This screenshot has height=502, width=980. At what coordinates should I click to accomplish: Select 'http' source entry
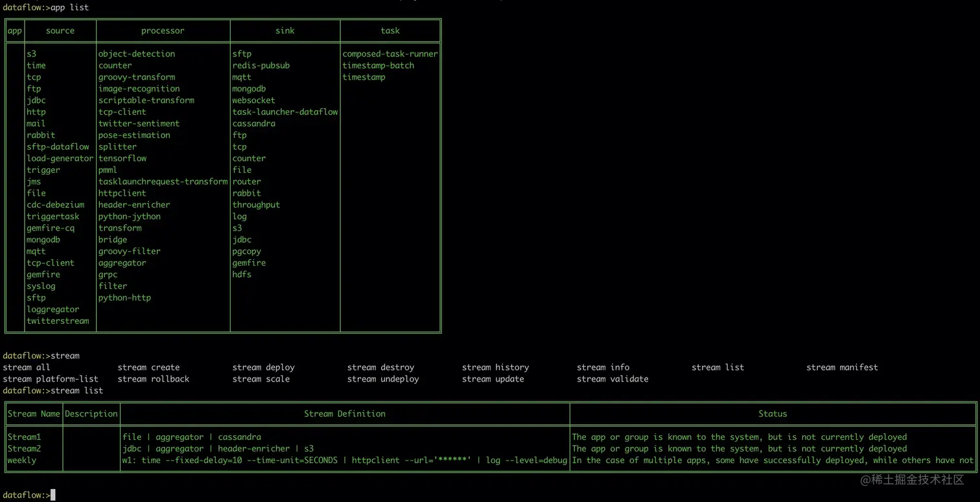[x=36, y=112]
